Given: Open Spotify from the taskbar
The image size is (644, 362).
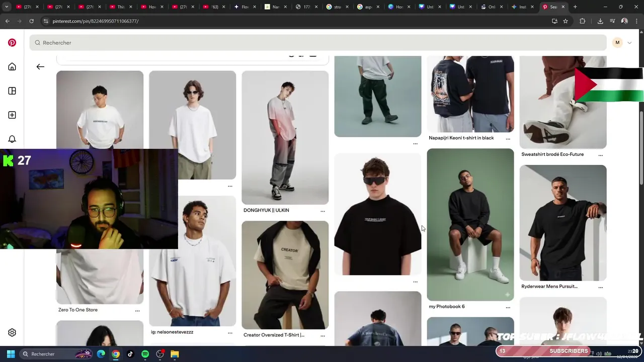Looking at the screenshot, I should 145,354.
